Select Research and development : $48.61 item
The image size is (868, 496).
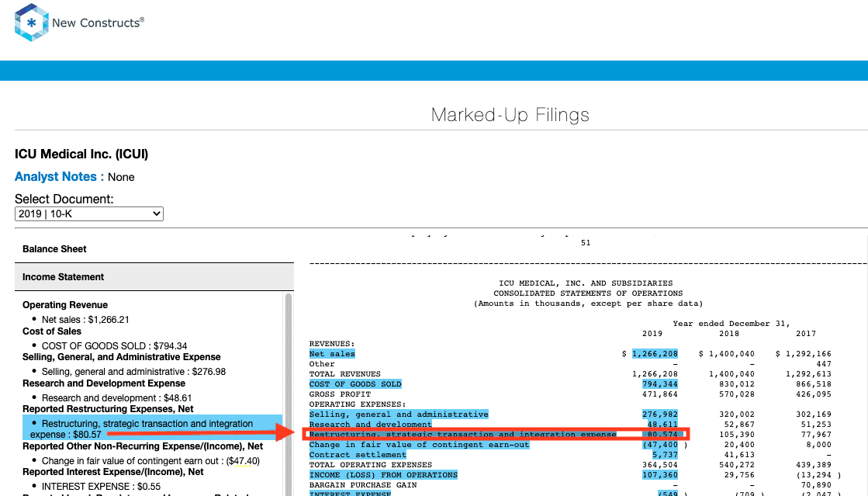click(x=117, y=398)
